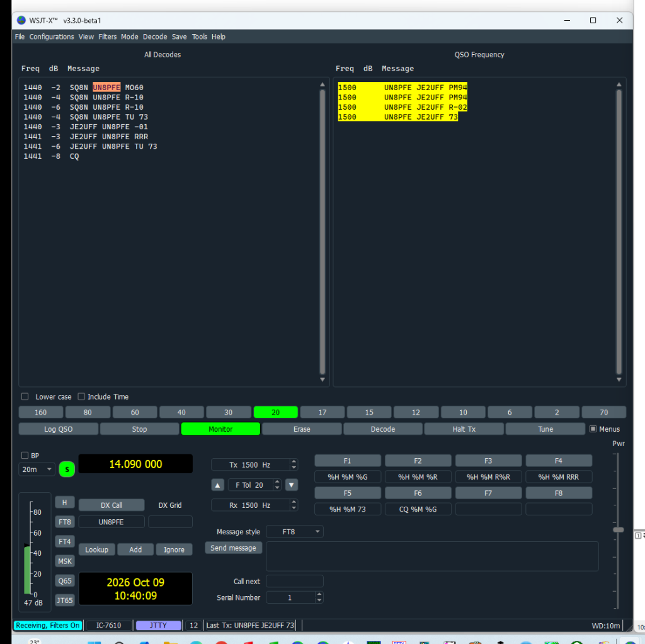The height and width of the screenshot is (644, 645).
Task: Decrease Rx 1500 Hz with spinner down arrow
Action: pyautogui.click(x=294, y=508)
